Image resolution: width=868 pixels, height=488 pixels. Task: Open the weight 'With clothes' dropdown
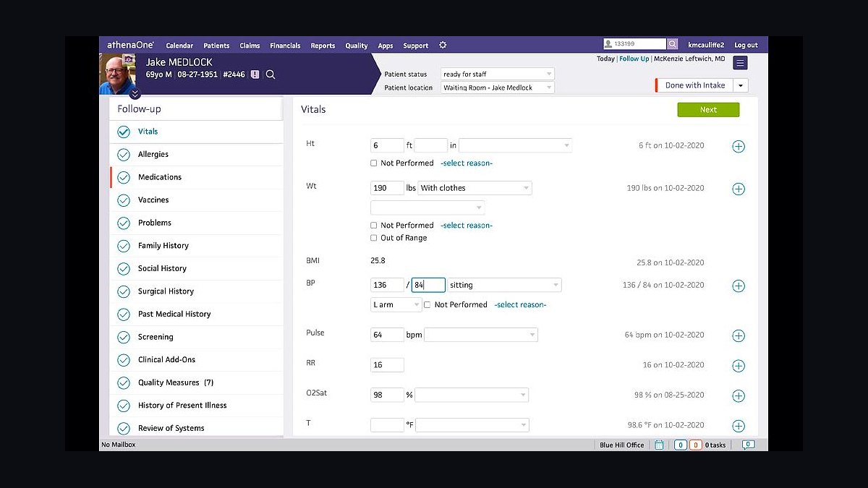(x=475, y=188)
